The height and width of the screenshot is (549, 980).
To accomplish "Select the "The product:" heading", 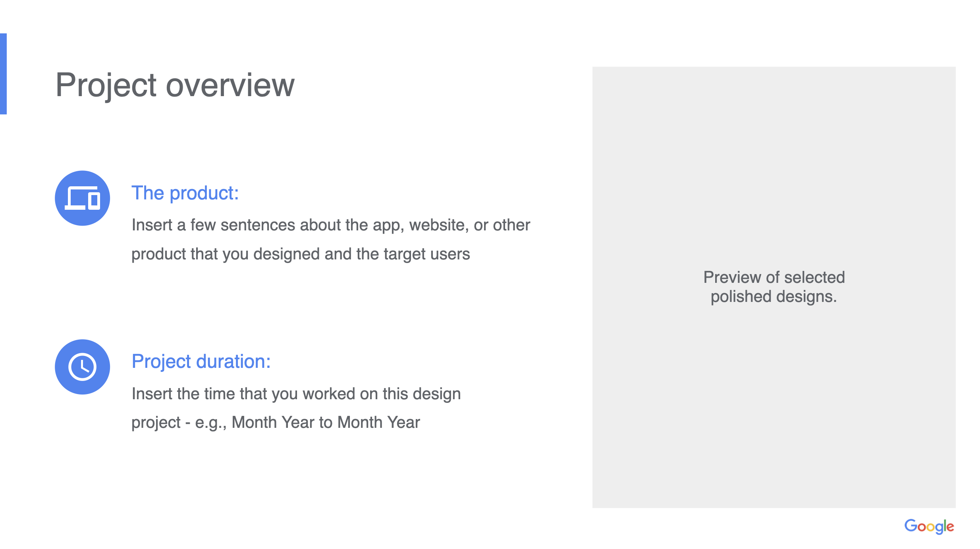I will point(185,193).
